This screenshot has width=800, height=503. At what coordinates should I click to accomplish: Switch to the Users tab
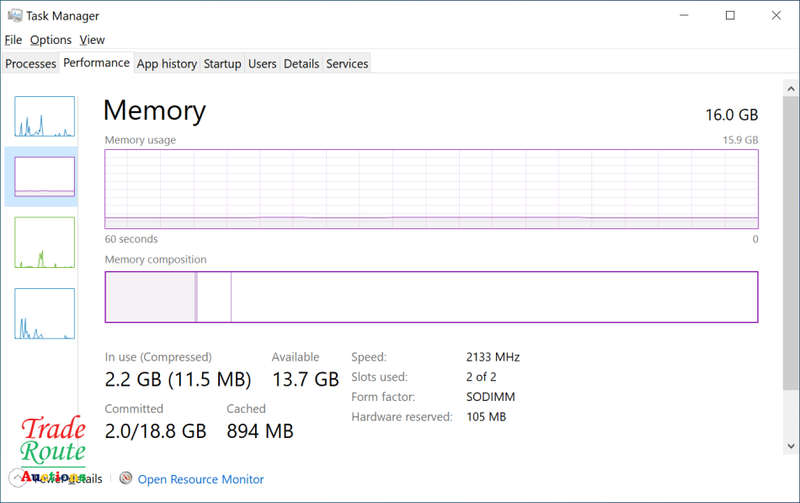point(262,63)
